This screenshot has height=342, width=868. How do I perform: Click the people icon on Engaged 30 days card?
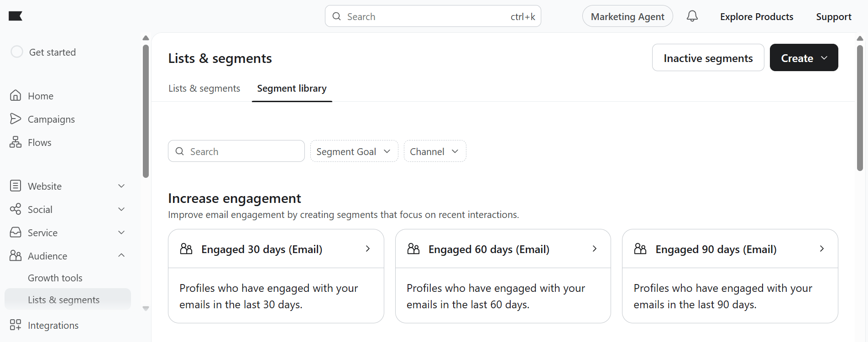point(186,249)
